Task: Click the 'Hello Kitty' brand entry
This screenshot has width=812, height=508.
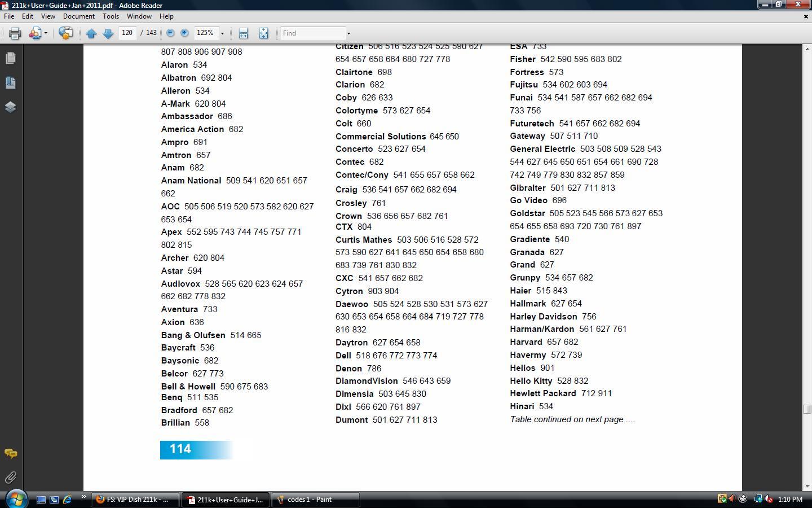Action: [x=531, y=381]
